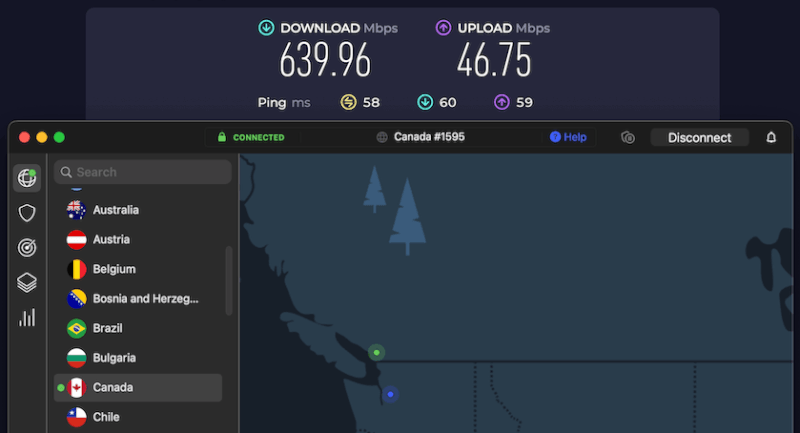
Task: Click the download arrow icon in speed test
Action: (266, 28)
